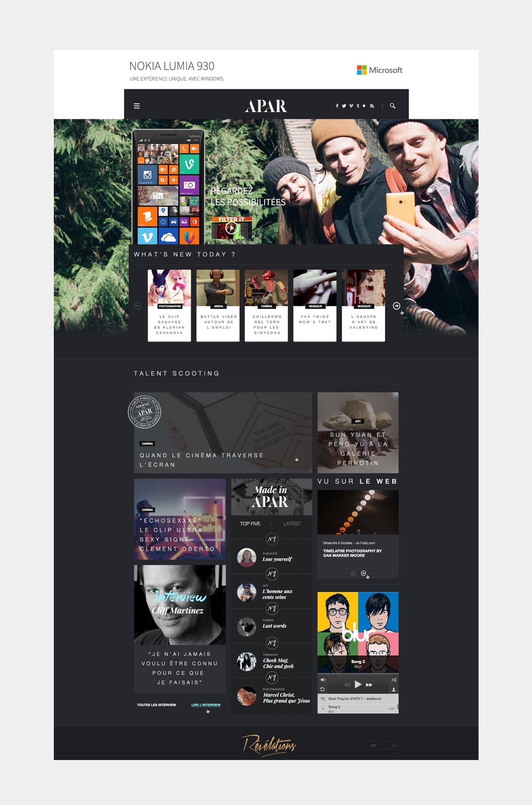Open top five item Cheek Mag, Chic and geek
The height and width of the screenshot is (805, 532).
(278, 663)
